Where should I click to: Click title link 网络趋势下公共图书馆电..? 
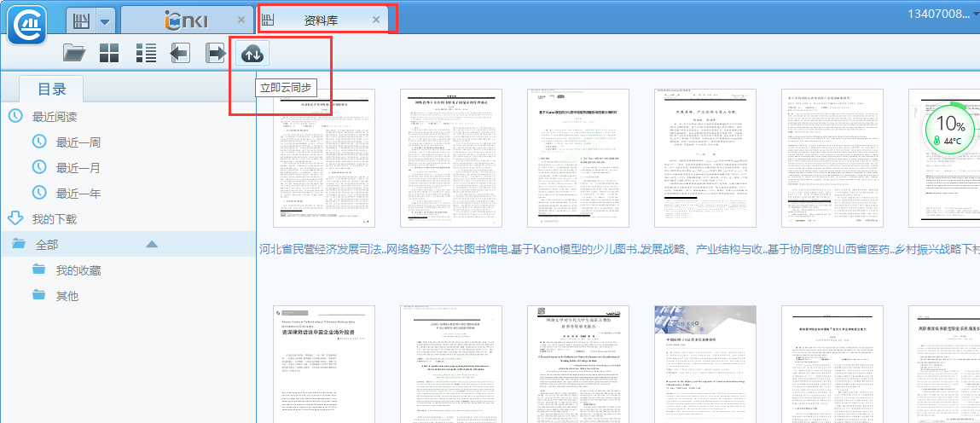tap(448, 250)
